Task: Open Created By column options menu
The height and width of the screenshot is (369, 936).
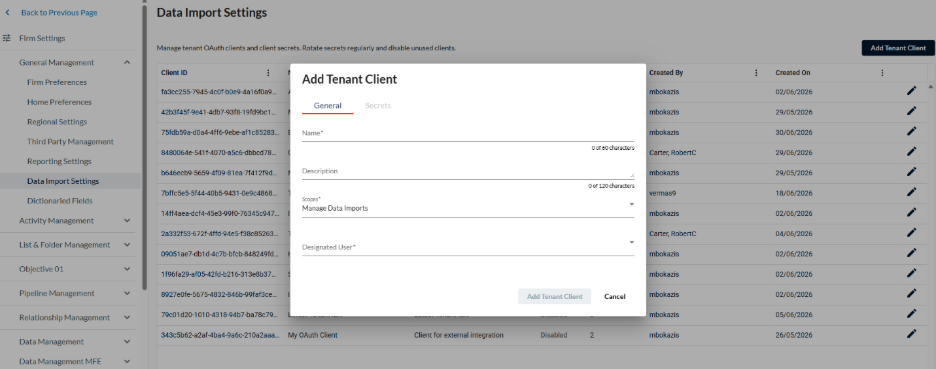Action: [x=756, y=72]
